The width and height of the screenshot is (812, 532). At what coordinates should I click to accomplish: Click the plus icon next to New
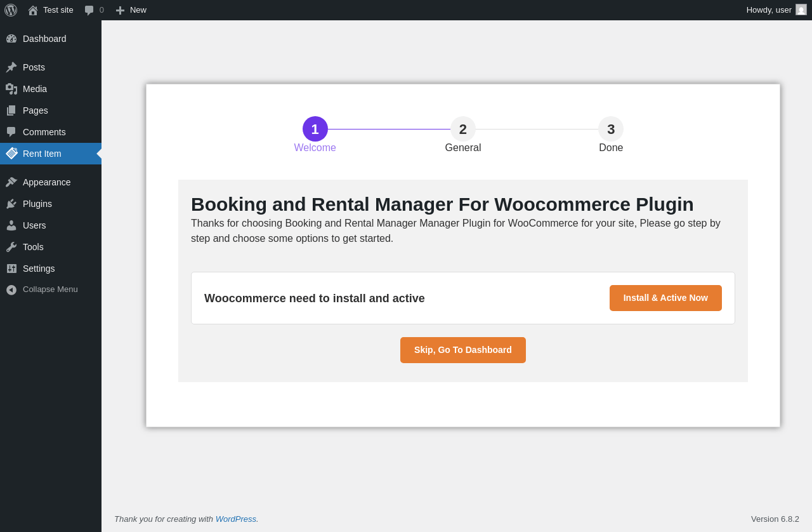coord(120,10)
